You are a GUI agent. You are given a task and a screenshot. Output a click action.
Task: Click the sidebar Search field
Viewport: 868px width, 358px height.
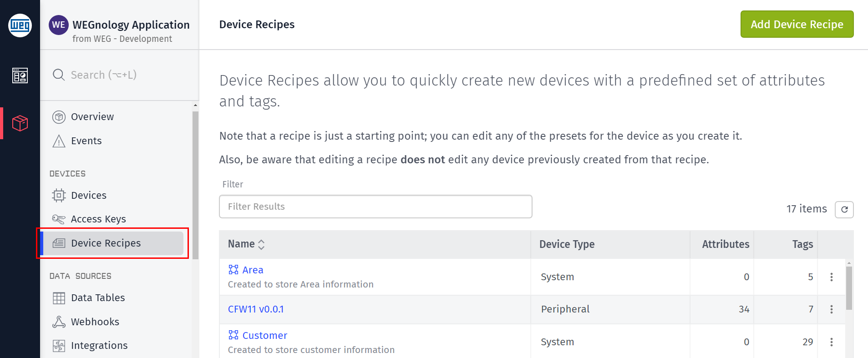coord(119,75)
